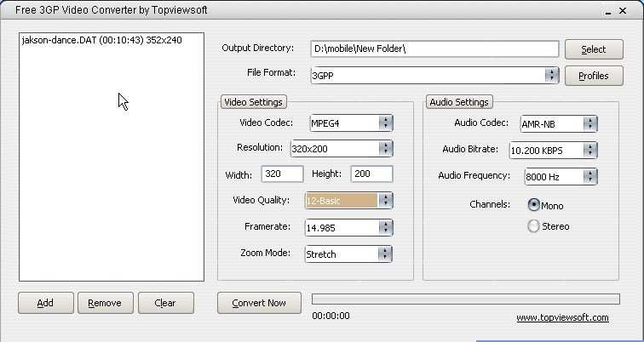Screen dimensions: 644x342
Task: Expand the Video Codec MPEG4 dropdown
Action: (x=351, y=123)
